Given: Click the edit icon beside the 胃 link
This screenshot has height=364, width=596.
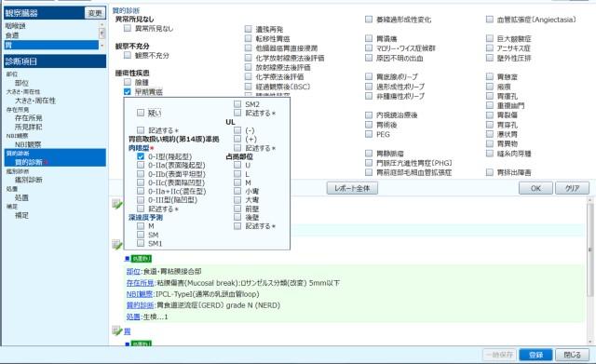Looking at the screenshot, I should 116,330.
